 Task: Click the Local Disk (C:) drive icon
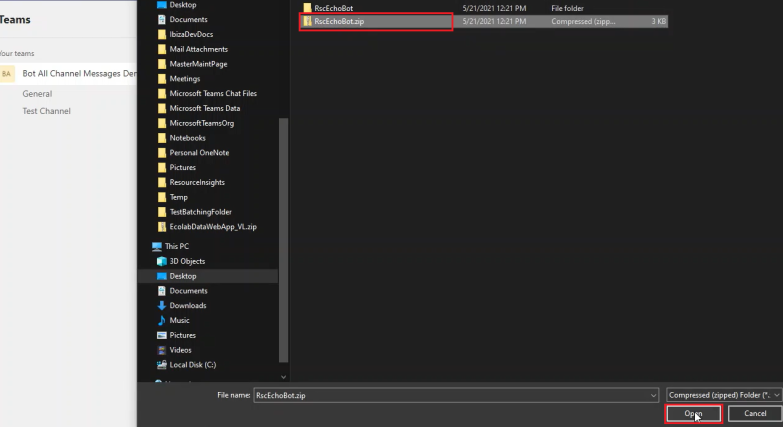161,365
